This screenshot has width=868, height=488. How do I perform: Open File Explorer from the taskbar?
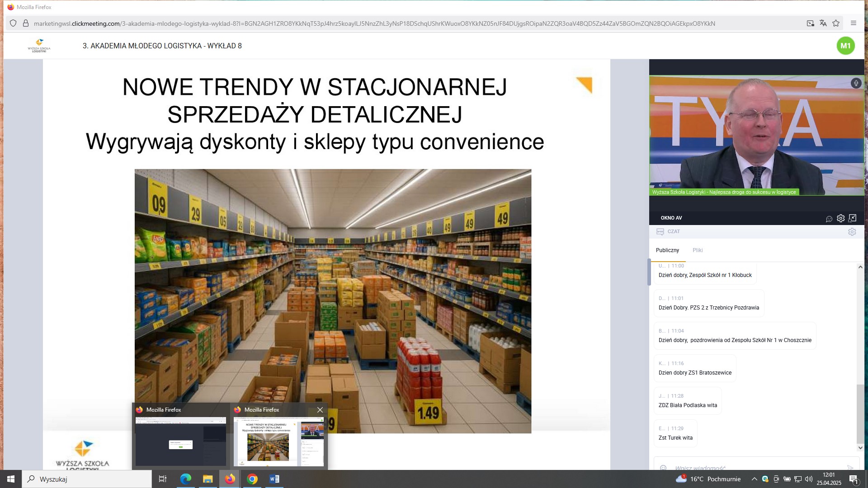pos(208,479)
